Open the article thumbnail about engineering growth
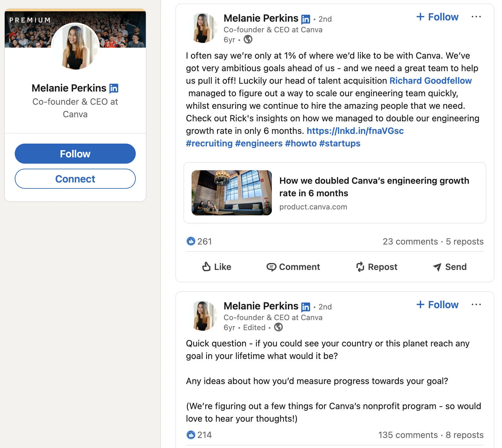The image size is (502, 448). pyautogui.click(x=231, y=192)
